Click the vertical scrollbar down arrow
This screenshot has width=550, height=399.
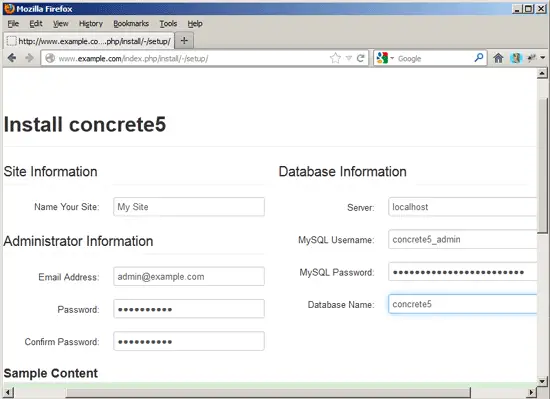point(542,381)
